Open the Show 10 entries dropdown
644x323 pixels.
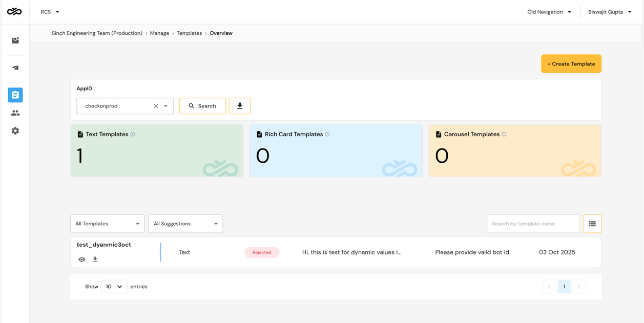click(114, 287)
